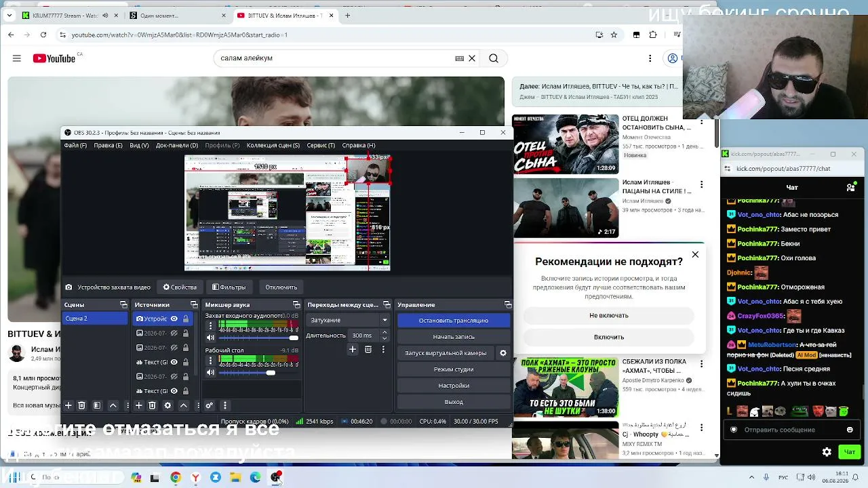Add a new source in OBS Sources panel
Screen dimensions: 868x488
tap(138, 405)
